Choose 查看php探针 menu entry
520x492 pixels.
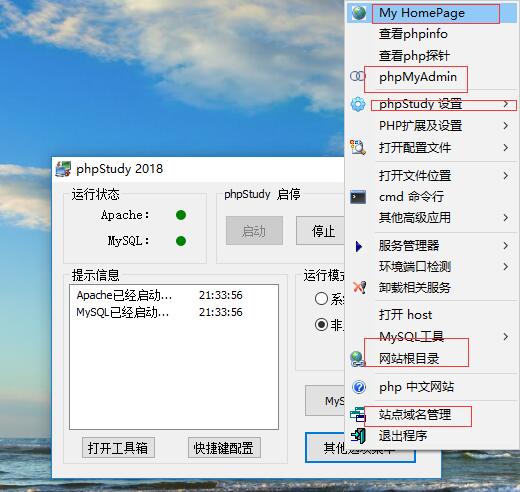pos(432,55)
